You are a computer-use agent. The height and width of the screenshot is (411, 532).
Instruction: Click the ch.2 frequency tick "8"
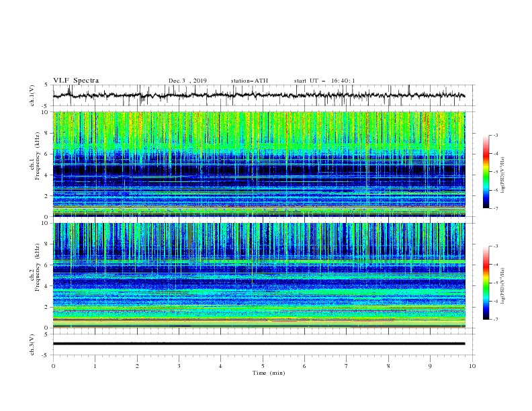tap(47, 244)
